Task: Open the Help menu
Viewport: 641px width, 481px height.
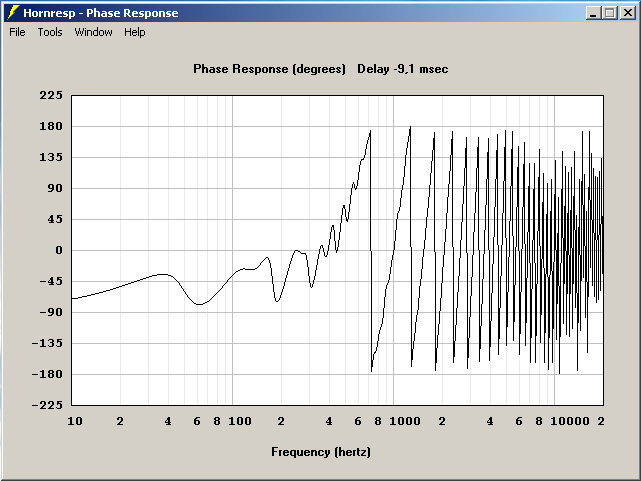Action: (x=134, y=32)
